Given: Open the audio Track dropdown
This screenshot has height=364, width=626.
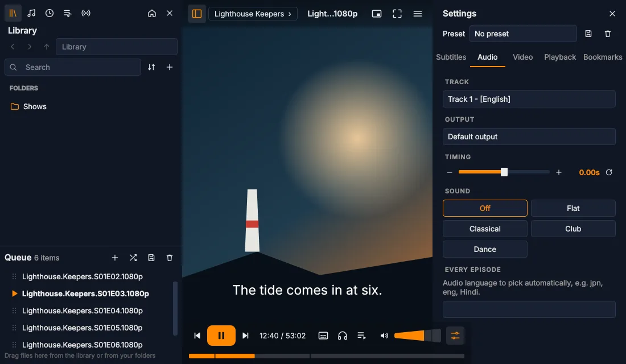Looking at the screenshot, I should pos(529,99).
